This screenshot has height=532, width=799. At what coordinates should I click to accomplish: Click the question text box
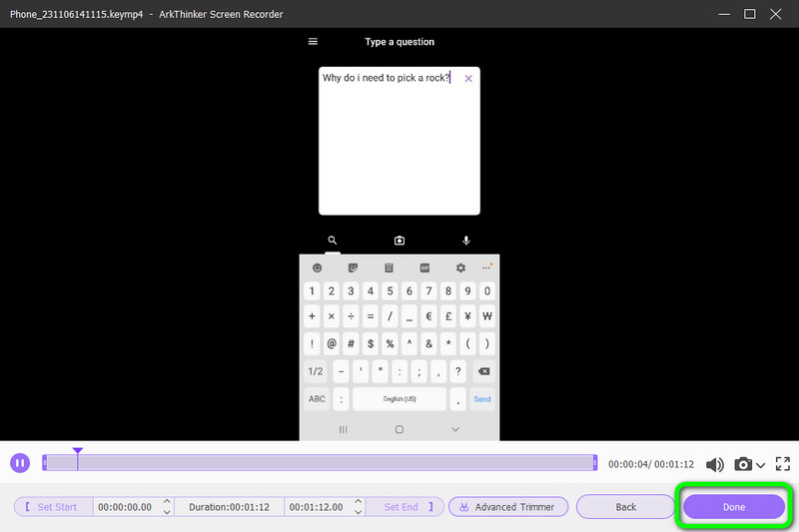(x=399, y=141)
